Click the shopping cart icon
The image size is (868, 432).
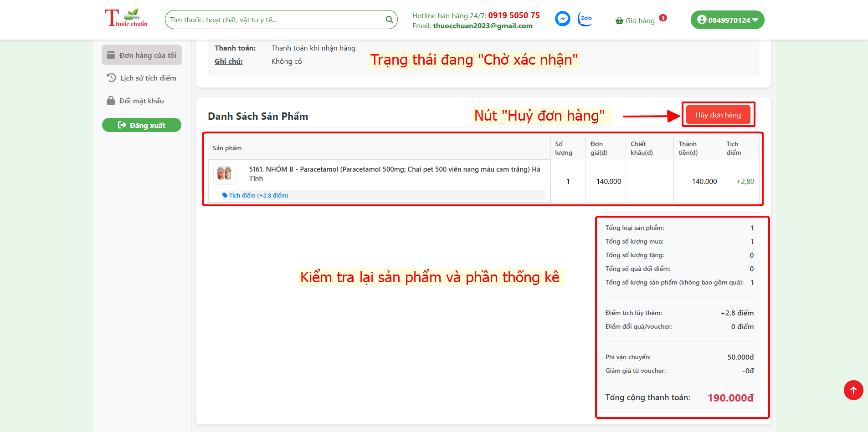pyautogui.click(x=618, y=20)
